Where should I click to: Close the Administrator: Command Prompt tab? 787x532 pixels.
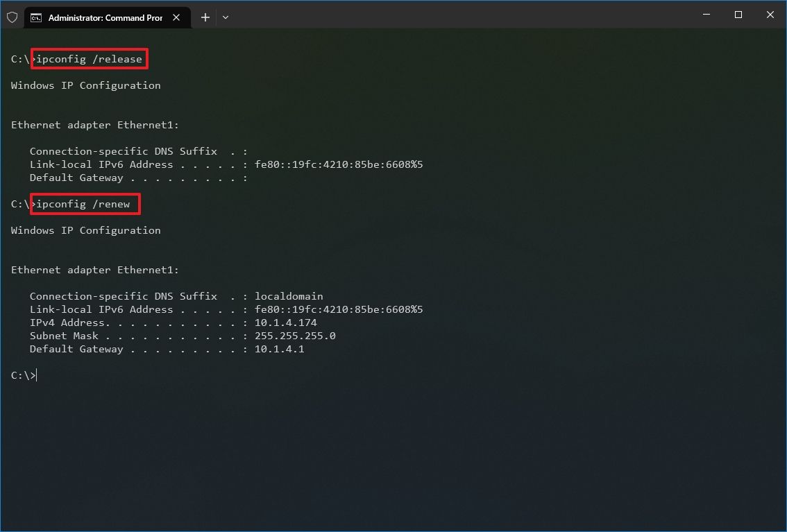coord(176,17)
